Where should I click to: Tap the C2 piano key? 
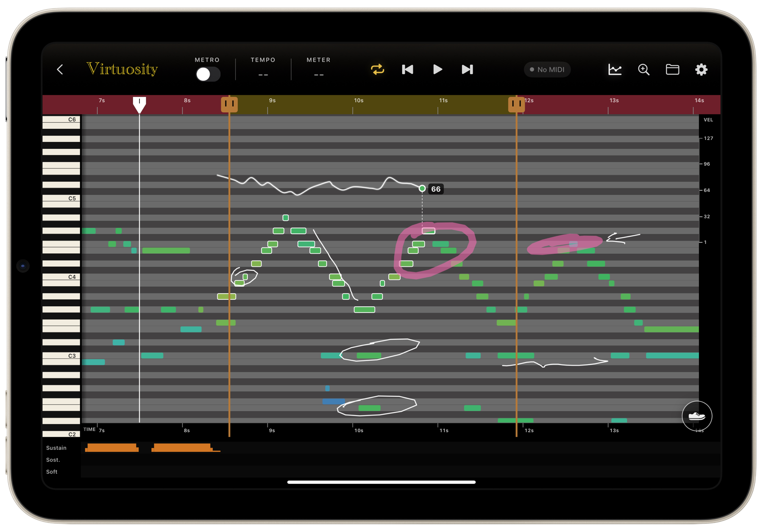point(61,434)
